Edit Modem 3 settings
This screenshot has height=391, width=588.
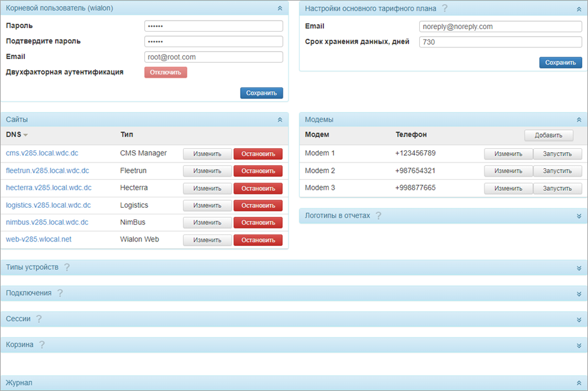click(508, 188)
